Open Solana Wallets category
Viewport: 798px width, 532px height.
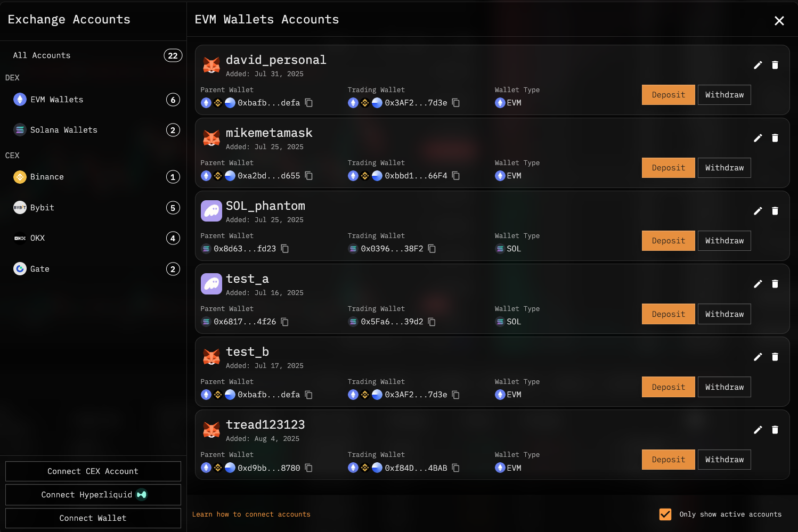[63, 130]
